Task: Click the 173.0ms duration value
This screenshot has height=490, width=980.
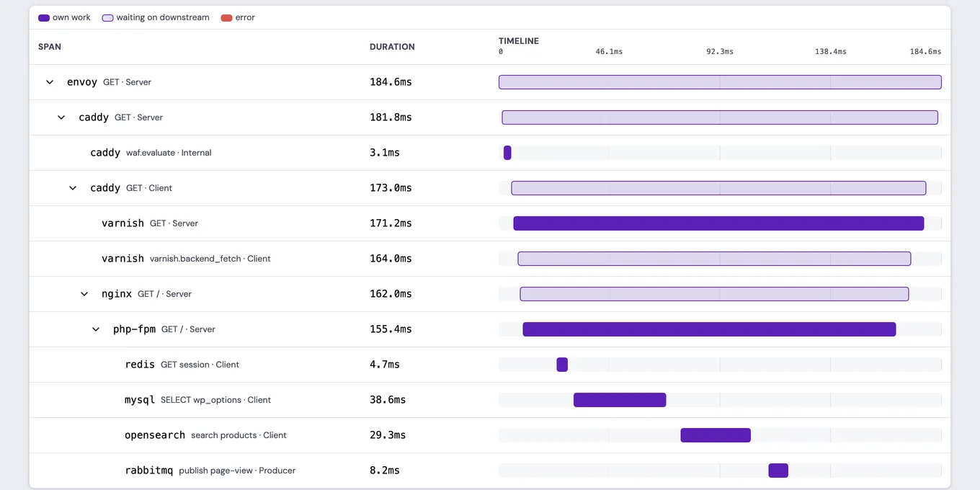Action: click(x=391, y=188)
